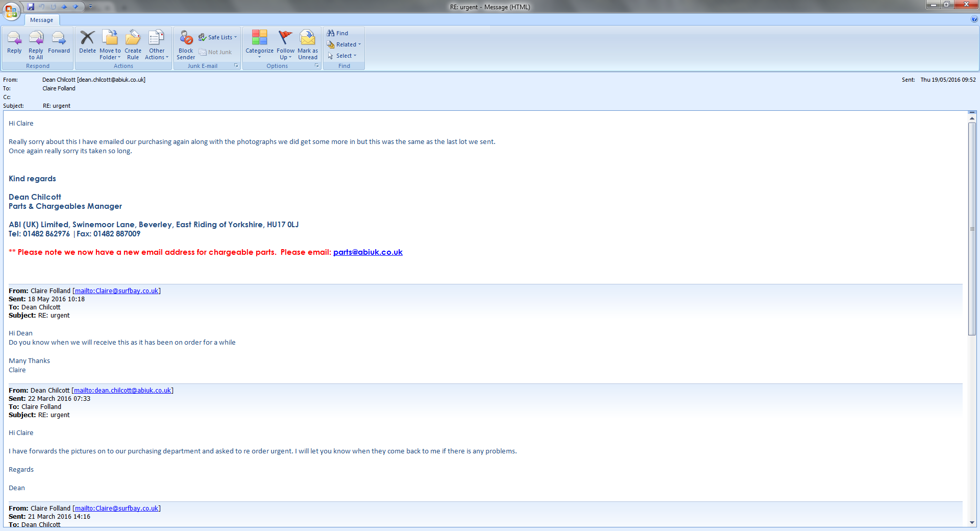Click the 'Once again really sorry' line
980x531 pixels.
70,151
